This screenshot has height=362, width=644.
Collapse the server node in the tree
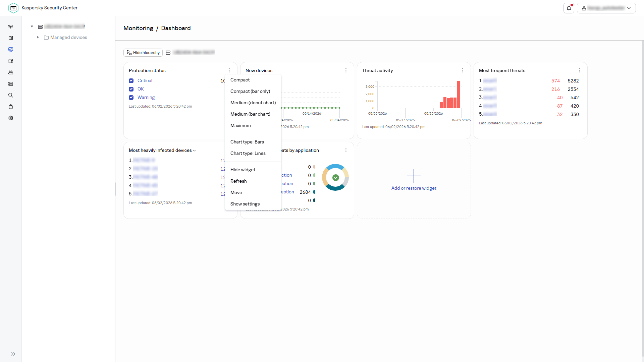(32, 26)
